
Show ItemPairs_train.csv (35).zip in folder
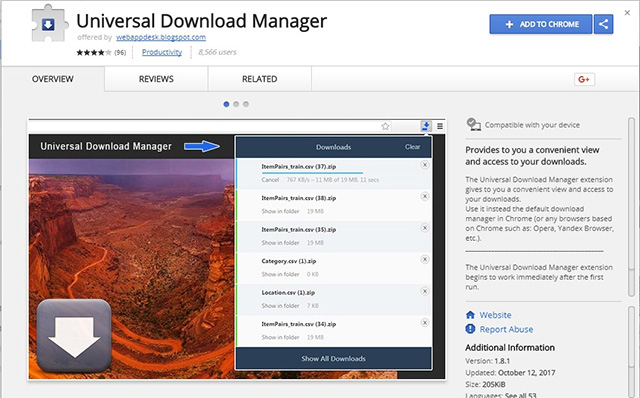[x=280, y=242]
